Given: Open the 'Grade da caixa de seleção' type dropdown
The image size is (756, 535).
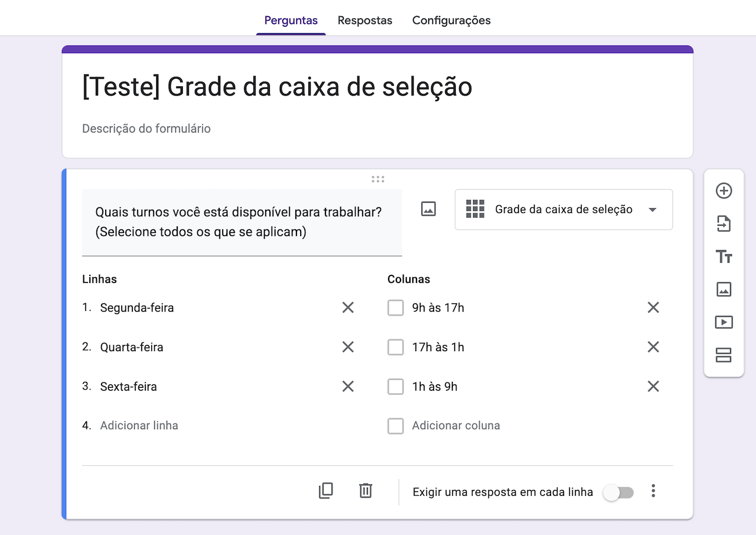Looking at the screenshot, I should [563, 209].
